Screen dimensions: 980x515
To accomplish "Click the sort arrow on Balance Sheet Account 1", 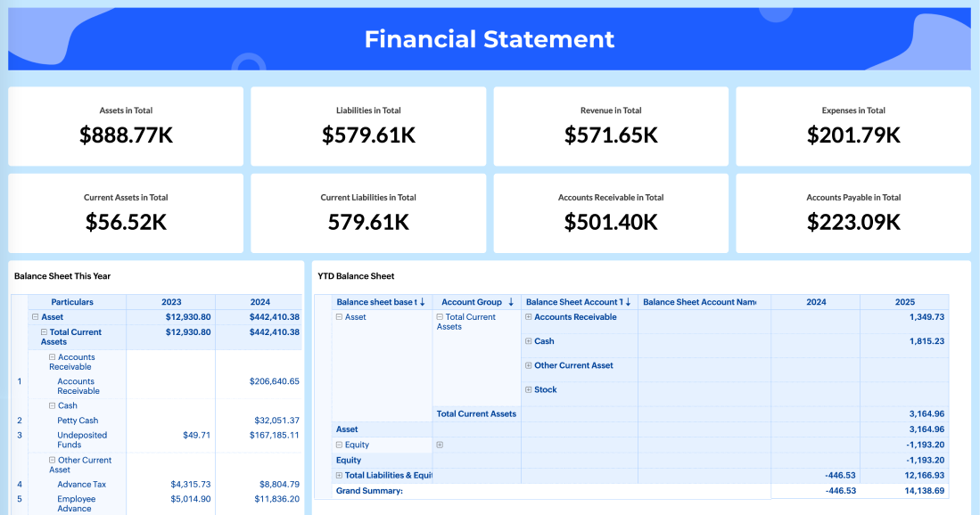I will tap(625, 302).
